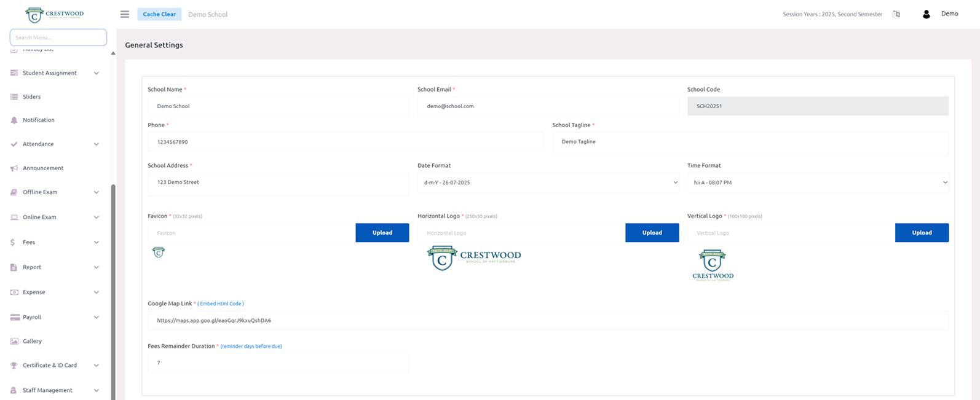Click the Gallery picture icon in sidebar

[14, 342]
